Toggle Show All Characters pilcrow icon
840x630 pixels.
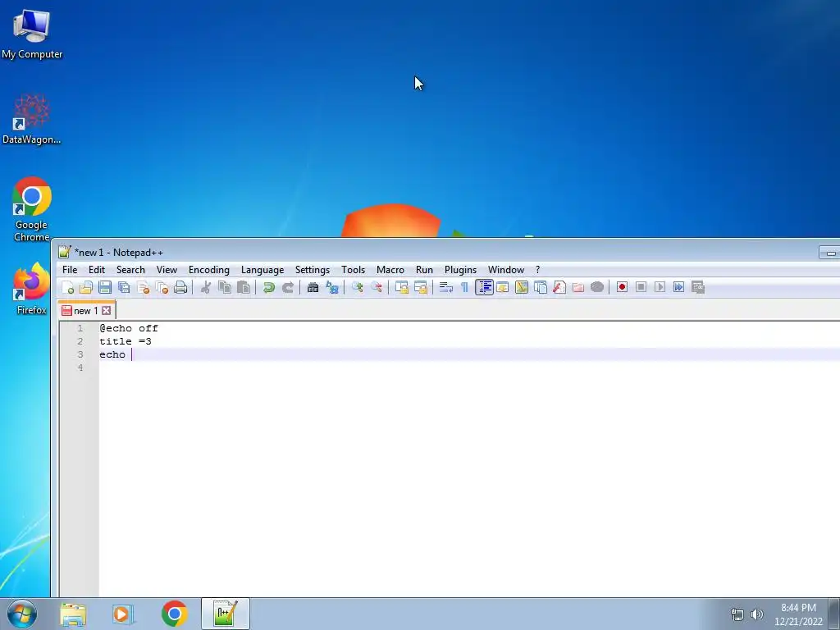464,288
